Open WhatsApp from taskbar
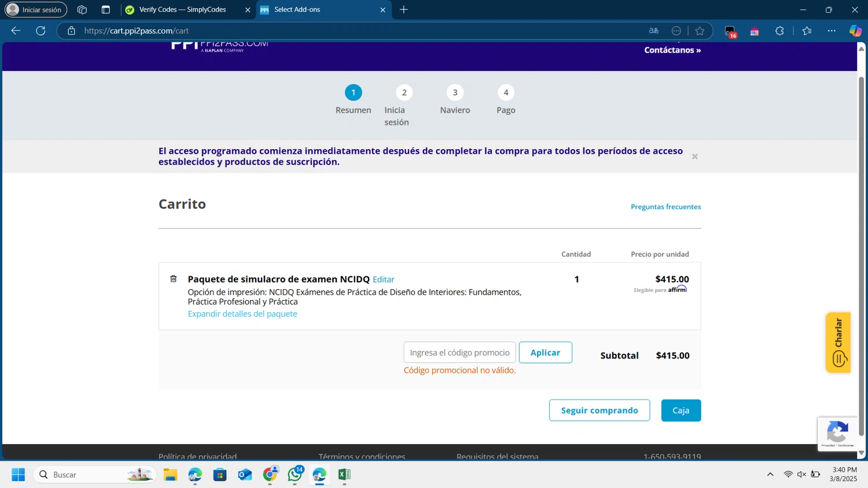This screenshot has height=488, width=868. [x=295, y=475]
